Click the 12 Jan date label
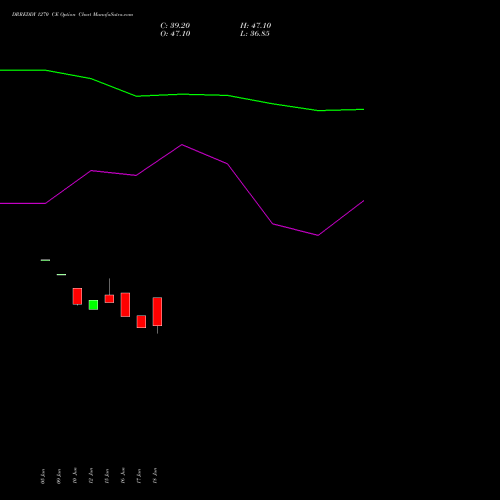Screen dimensions: 500x500 pos(91,476)
